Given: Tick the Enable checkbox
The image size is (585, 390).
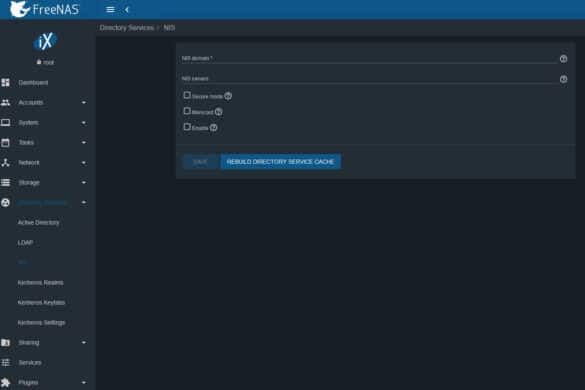Looking at the screenshot, I should point(187,127).
